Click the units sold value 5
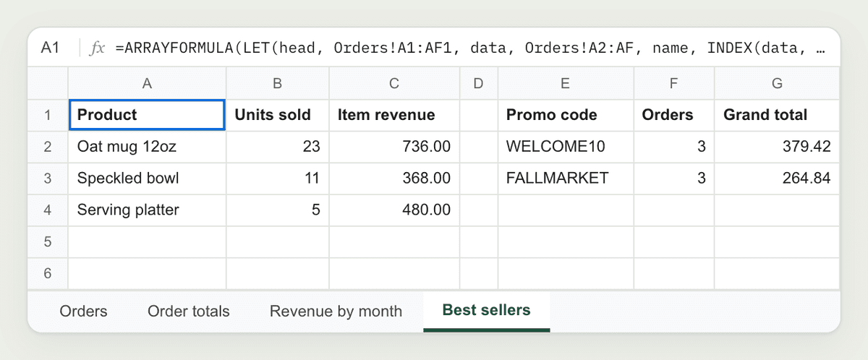This screenshot has width=868, height=360. (277, 210)
